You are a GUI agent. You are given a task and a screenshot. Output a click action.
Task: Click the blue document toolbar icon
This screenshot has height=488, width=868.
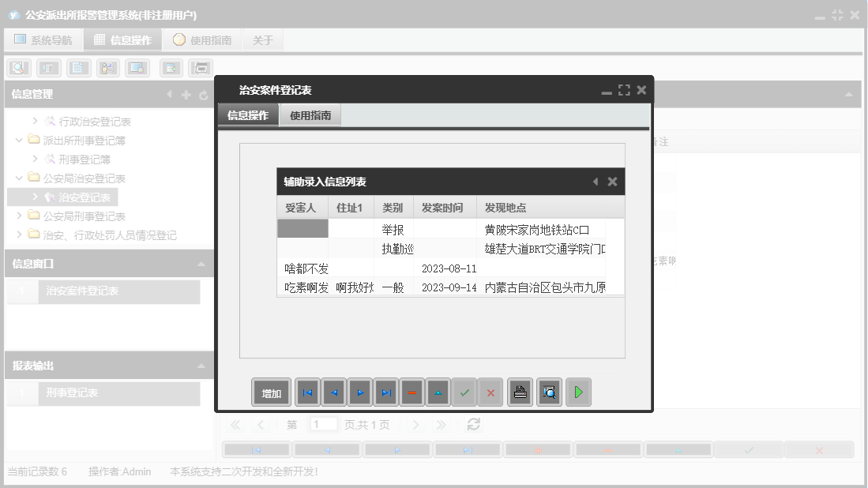79,68
